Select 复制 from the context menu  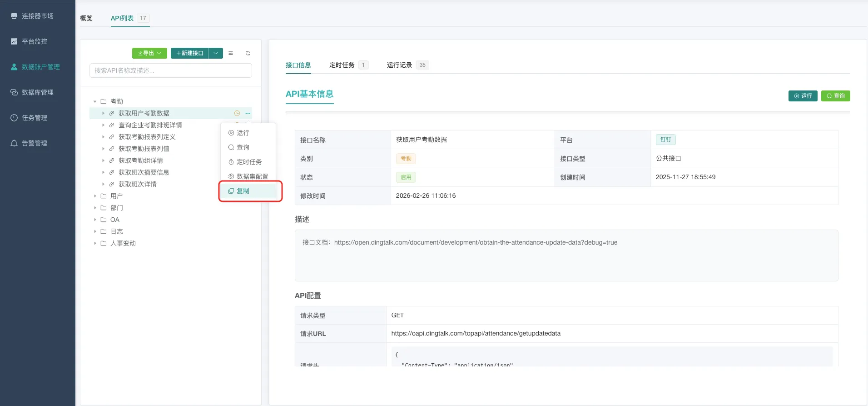(243, 191)
